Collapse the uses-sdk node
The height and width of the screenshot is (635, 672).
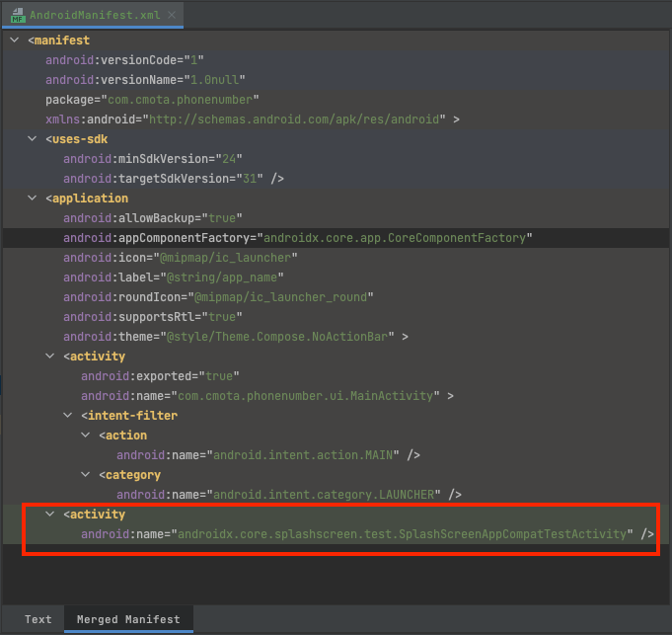[33, 138]
